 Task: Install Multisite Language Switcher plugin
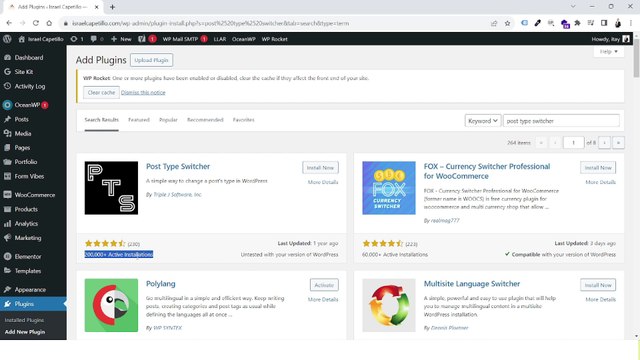pyautogui.click(x=598, y=285)
